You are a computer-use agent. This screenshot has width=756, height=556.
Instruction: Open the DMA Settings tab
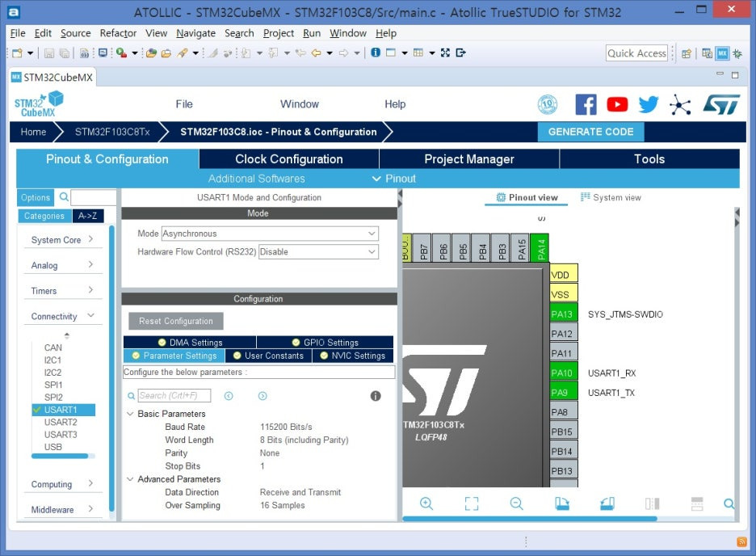tap(190, 343)
